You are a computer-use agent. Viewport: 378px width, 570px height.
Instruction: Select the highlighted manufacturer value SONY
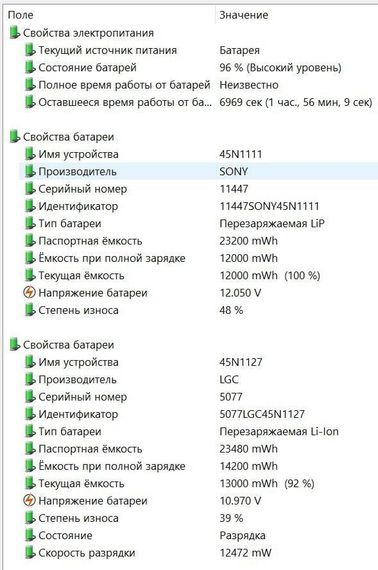pyautogui.click(x=233, y=172)
